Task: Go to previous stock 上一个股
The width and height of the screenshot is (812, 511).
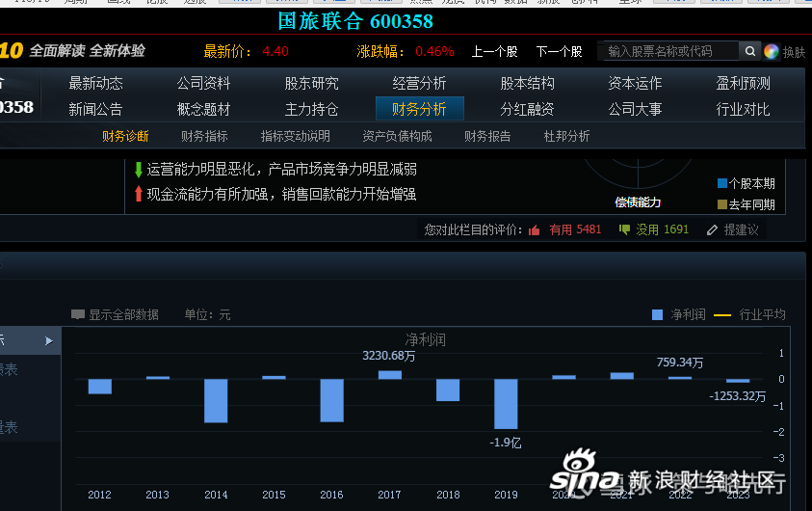Action: 494,51
